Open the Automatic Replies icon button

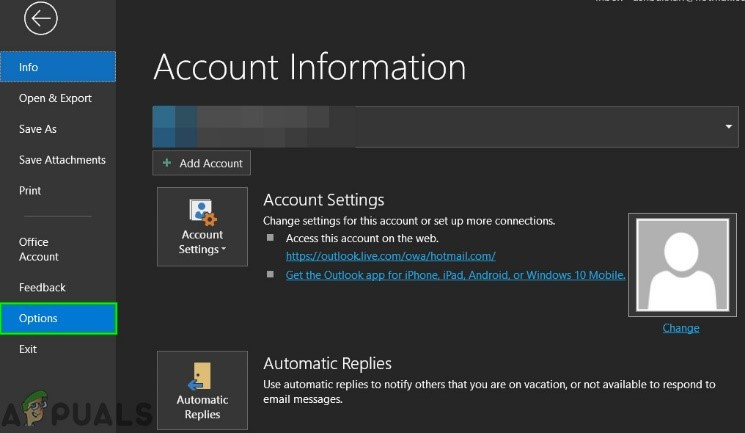point(202,390)
